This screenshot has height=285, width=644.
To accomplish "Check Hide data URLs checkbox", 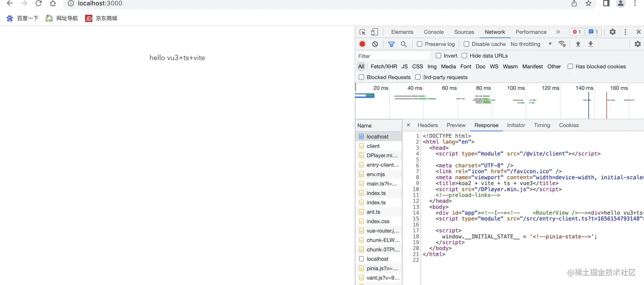I will [x=465, y=56].
